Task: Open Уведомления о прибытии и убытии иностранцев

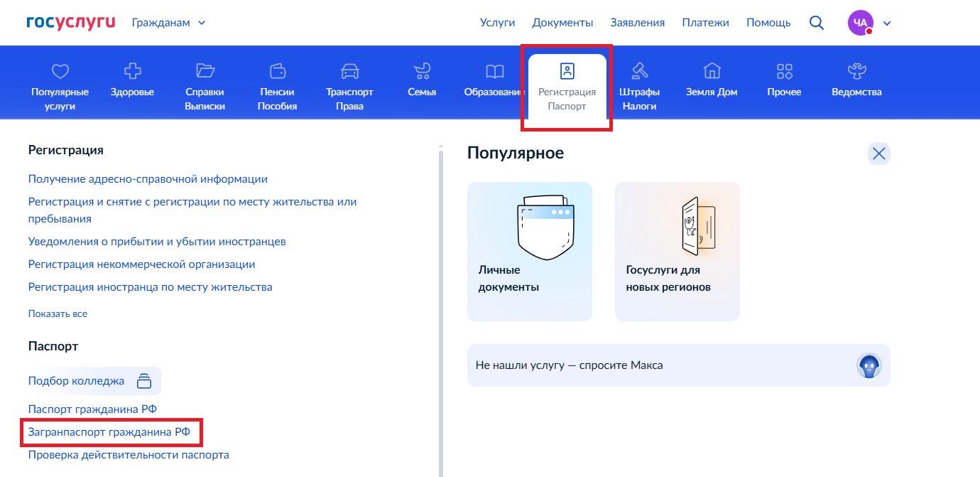Action: pyautogui.click(x=157, y=242)
